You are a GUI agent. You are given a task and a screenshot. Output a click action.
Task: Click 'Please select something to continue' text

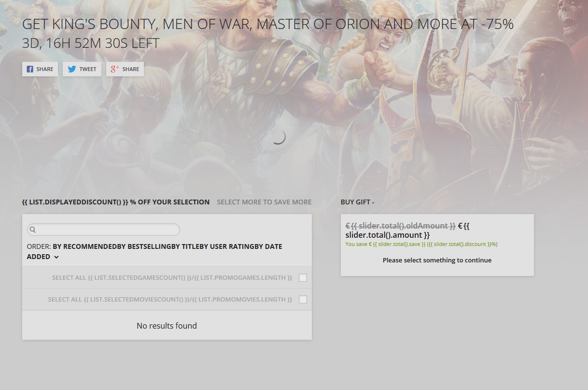coord(437,260)
